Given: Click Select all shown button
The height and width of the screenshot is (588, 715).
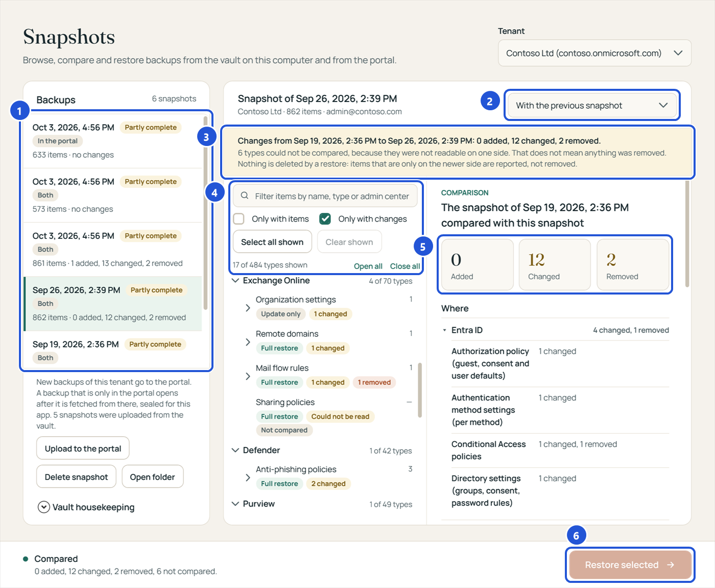Looking at the screenshot, I should 272,242.
